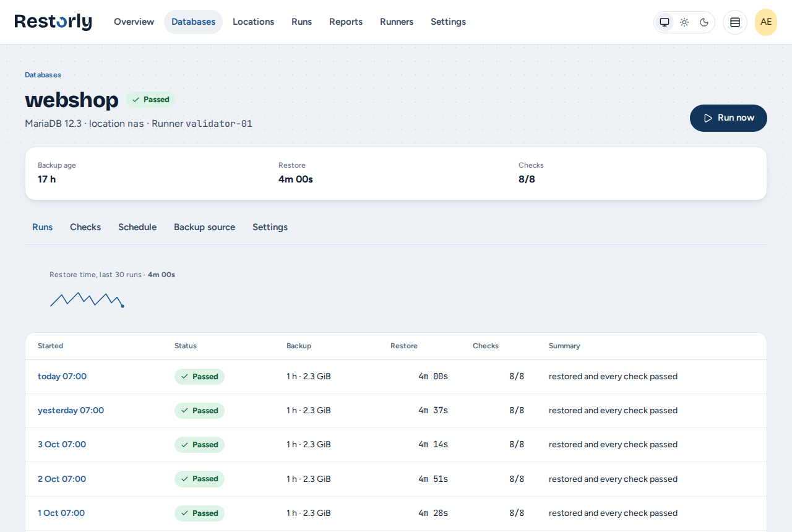The image size is (792, 532).
Task: Open the AE user avatar menu
Action: coord(766,22)
